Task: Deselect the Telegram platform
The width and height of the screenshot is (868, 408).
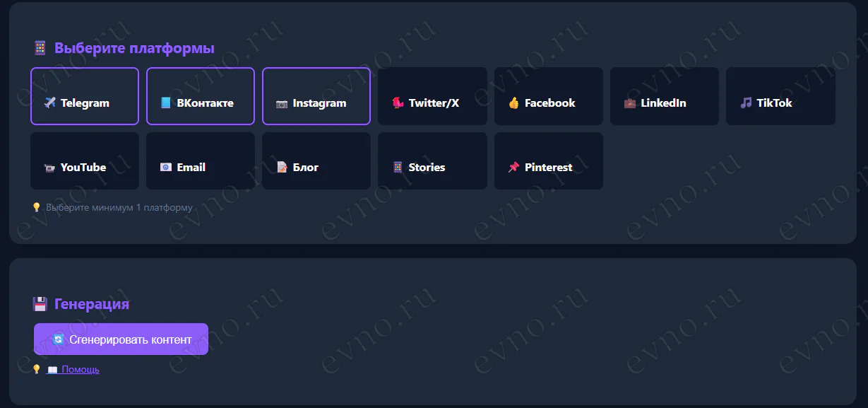Action: click(85, 96)
